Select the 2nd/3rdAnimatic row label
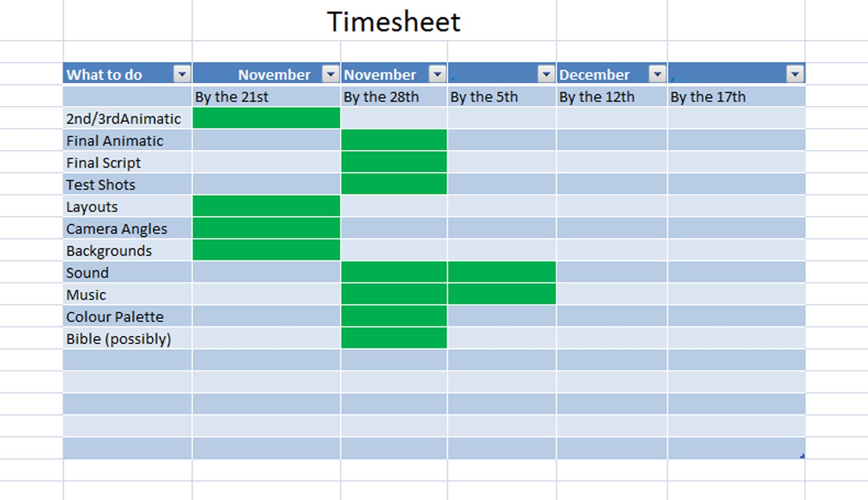Screen dimensions: 868x500 click(123, 119)
